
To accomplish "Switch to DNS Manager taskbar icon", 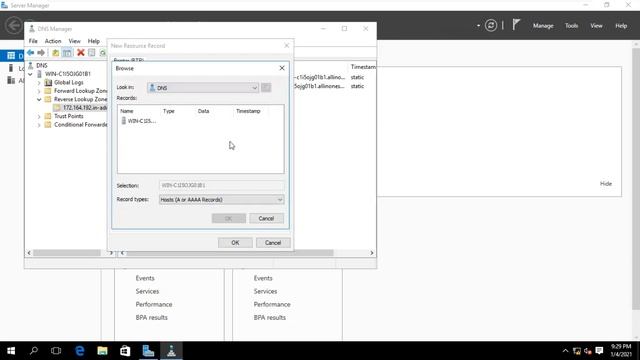I will [171, 351].
